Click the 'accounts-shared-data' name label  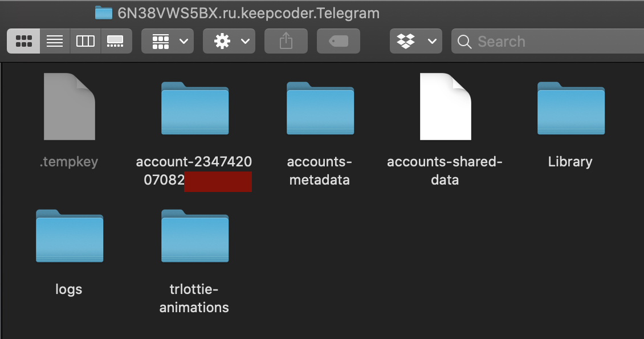click(x=445, y=171)
